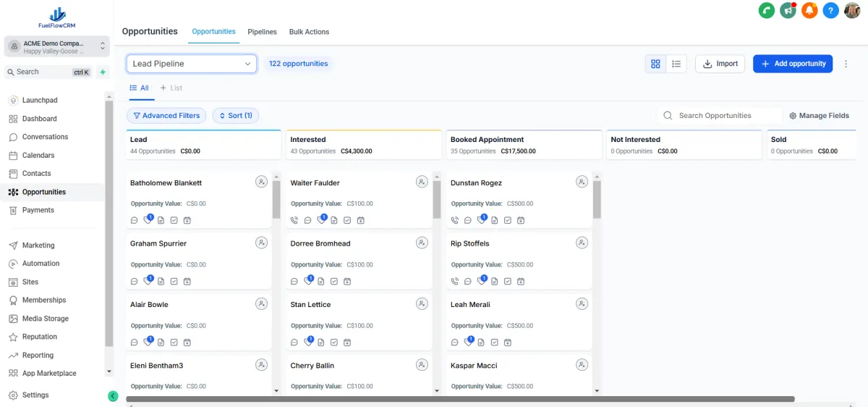Open the Bulk Actions tab
868x407 pixels.
(309, 32)
